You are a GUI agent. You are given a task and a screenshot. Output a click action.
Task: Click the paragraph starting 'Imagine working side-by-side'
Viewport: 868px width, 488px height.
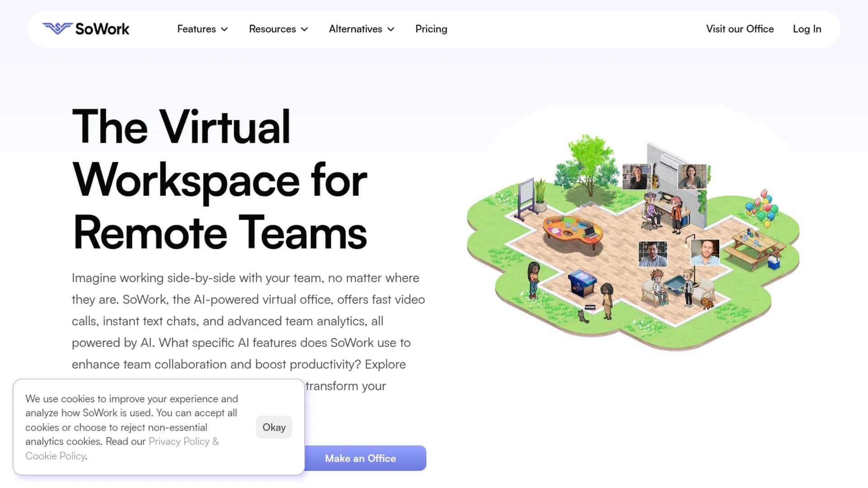click(x=249, y=332)
